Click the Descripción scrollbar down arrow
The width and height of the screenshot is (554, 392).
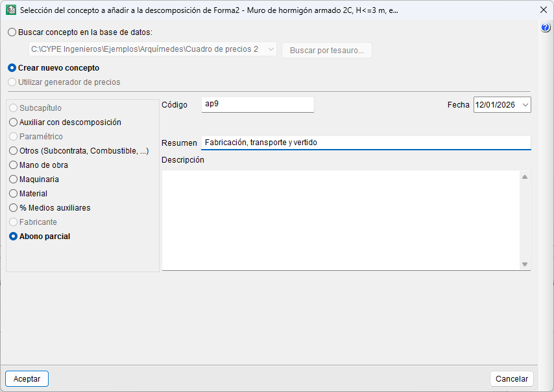click(x=525, y=264)
